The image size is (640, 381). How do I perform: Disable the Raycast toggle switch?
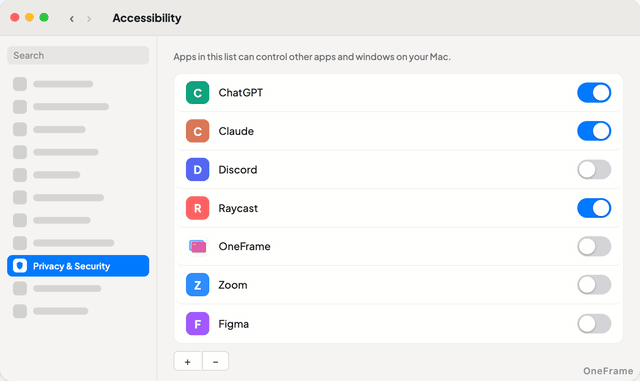[x=594, y=208]
